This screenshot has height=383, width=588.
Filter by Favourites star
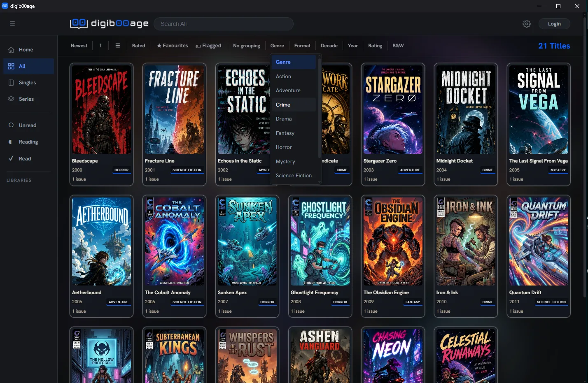tap(172, 46)
